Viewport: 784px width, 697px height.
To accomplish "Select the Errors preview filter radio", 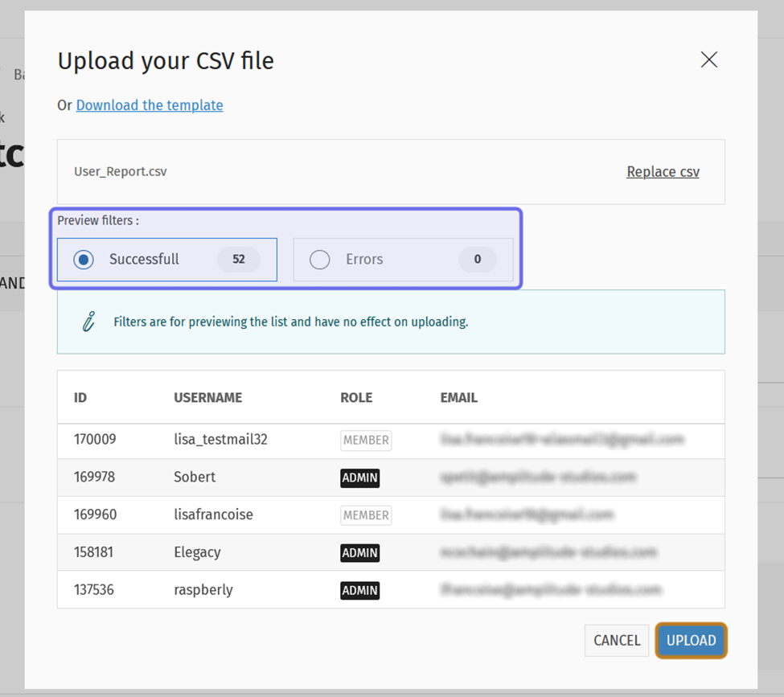I will (319, 260).
